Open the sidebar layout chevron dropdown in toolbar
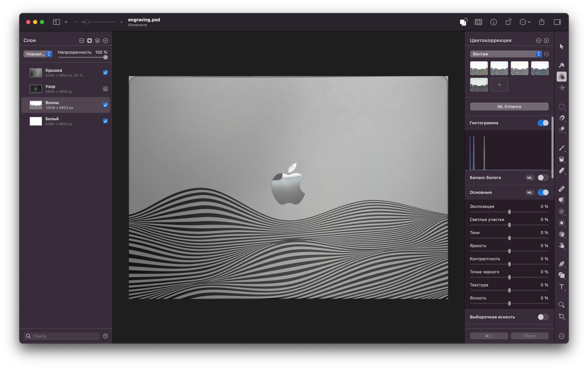The image size is (588, 369). pyautogui.click(x=66, y=22)
